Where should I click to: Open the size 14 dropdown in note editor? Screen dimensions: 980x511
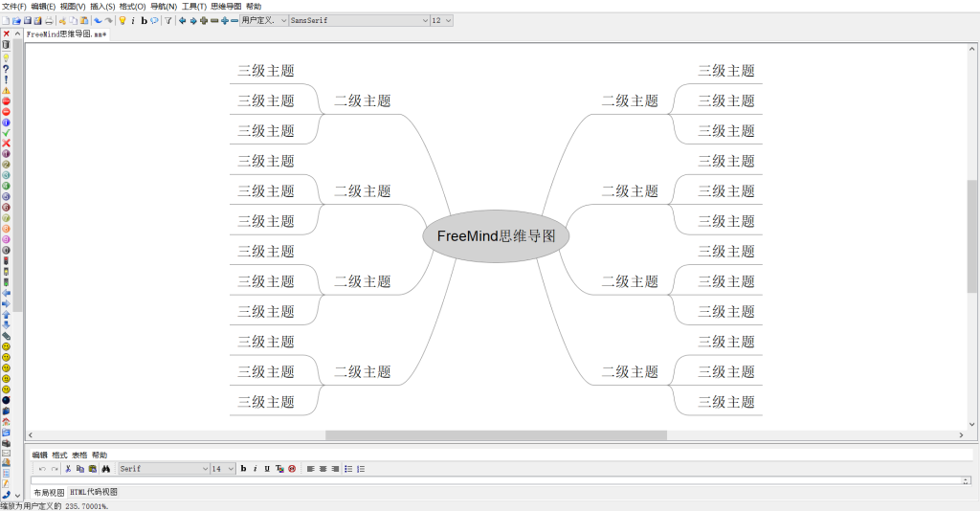(x=222, y=469)
